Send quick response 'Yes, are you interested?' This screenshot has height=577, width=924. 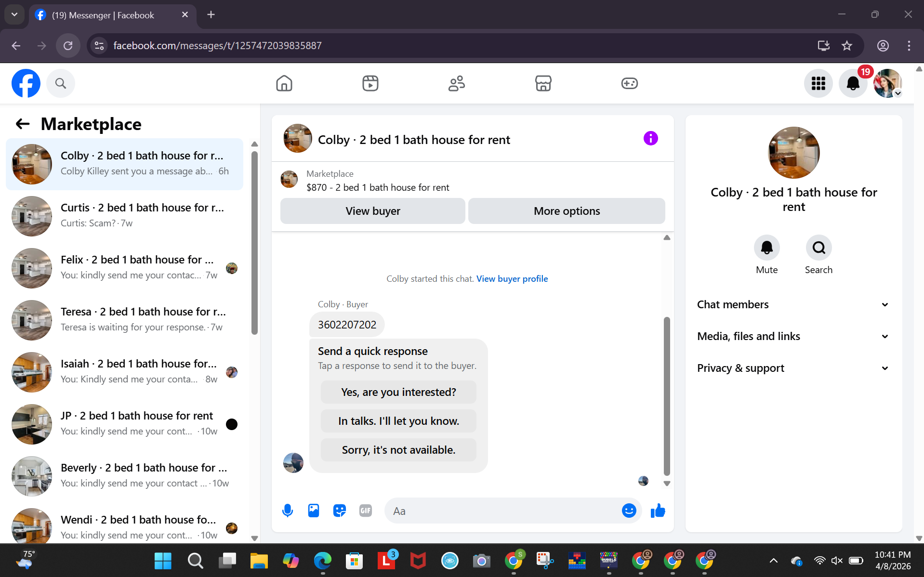pos(398,392)
